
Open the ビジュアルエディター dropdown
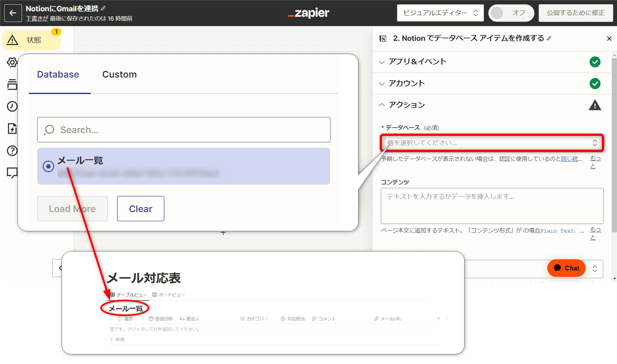[x=440, y=13]
